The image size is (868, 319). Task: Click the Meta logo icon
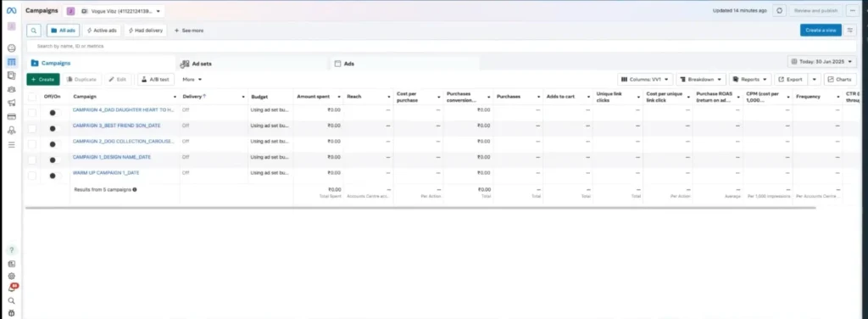(x=11, y=10)
